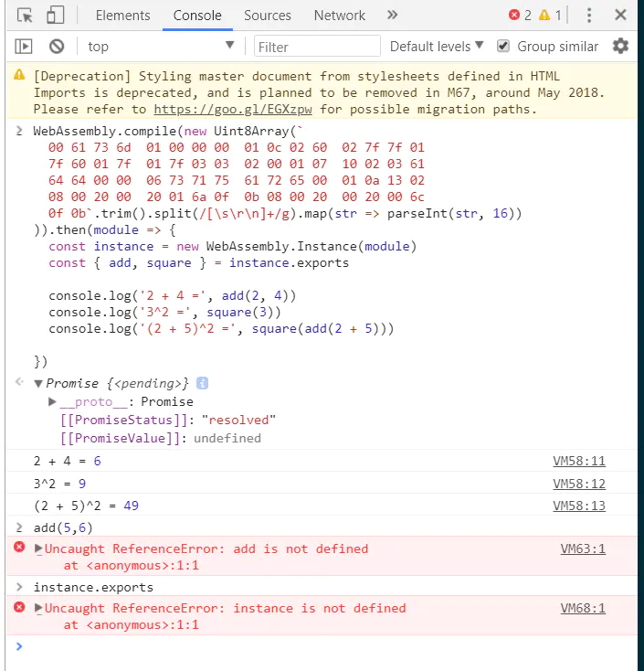Image resolution: width=644 pixels, height=671 pixels.
Task: Show more tabs via the chevron
Action: pyautogui.click(x=393, y=16)
